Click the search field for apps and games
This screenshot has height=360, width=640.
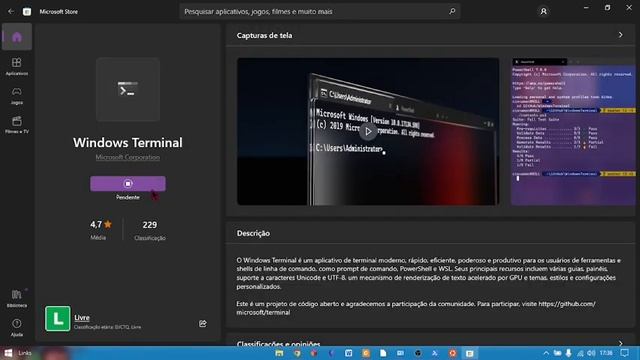[320, 11]
